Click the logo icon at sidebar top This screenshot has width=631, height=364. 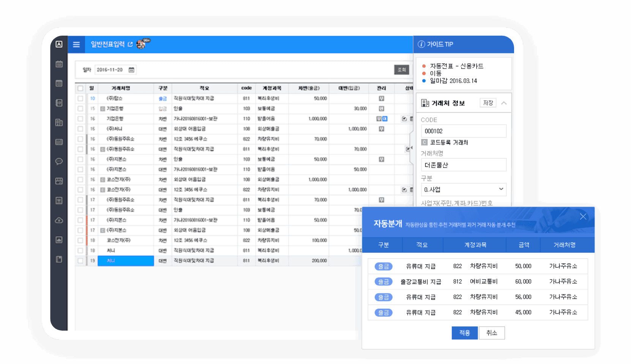pos(59,44)
